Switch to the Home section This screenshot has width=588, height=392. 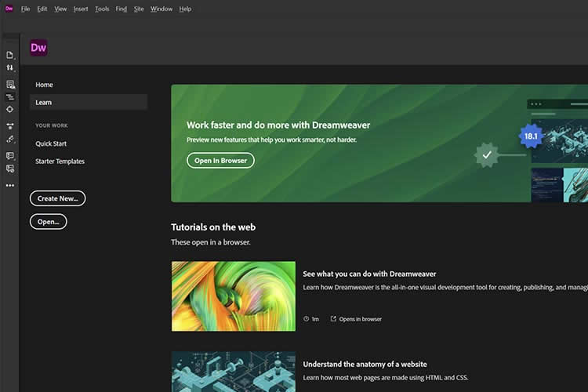click(45, 85)
